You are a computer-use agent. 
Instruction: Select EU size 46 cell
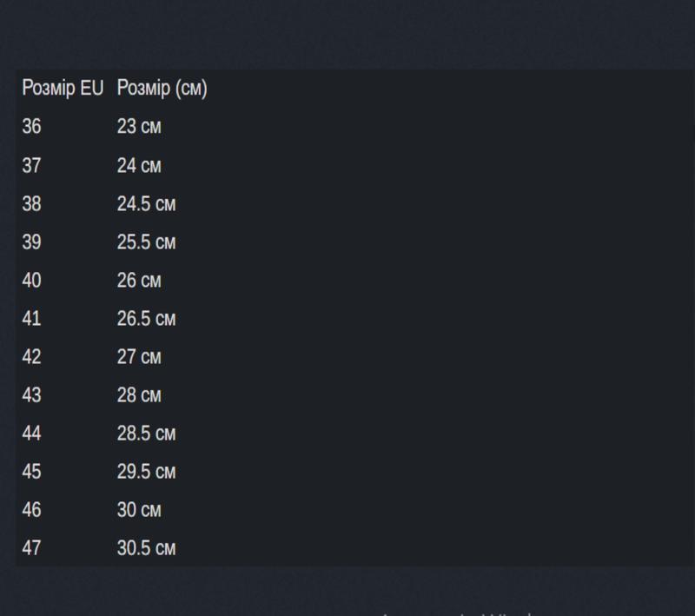32,510
